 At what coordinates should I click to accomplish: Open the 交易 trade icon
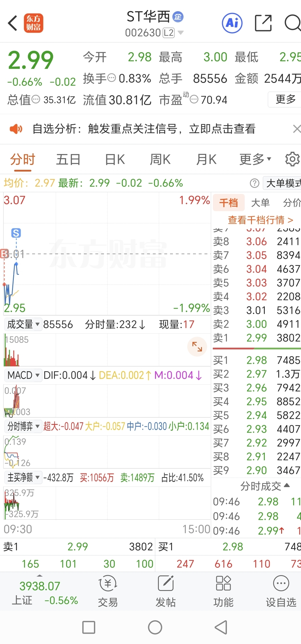[x=108, y=591]
